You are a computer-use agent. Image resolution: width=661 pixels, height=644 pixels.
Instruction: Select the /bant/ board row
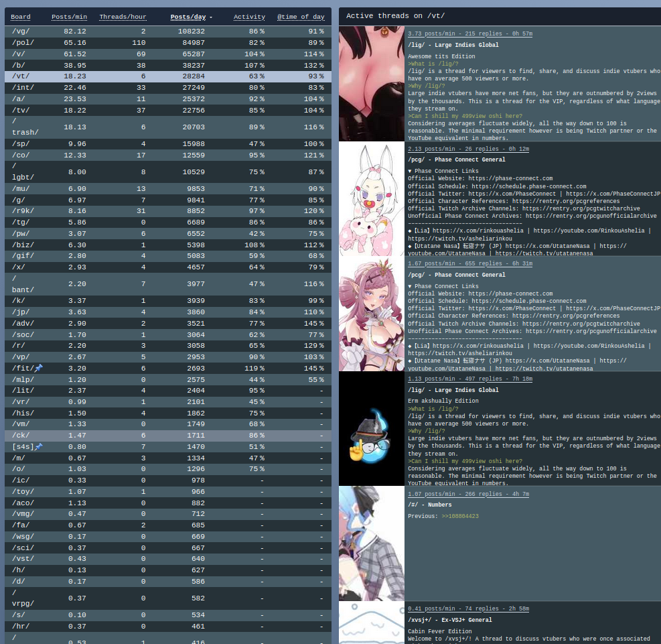point(168,284)
